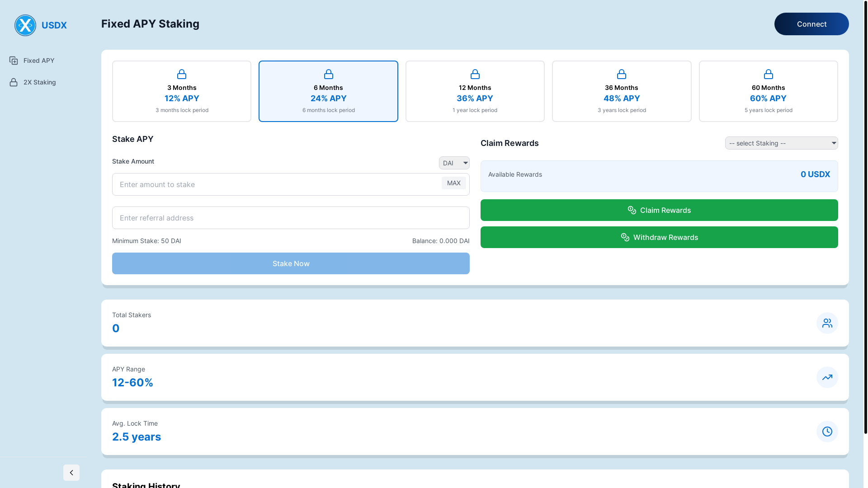Viewport: 868px width, 488px height.
Task: Click the lock icon on 6 Months card
Action: pos(329,74)
